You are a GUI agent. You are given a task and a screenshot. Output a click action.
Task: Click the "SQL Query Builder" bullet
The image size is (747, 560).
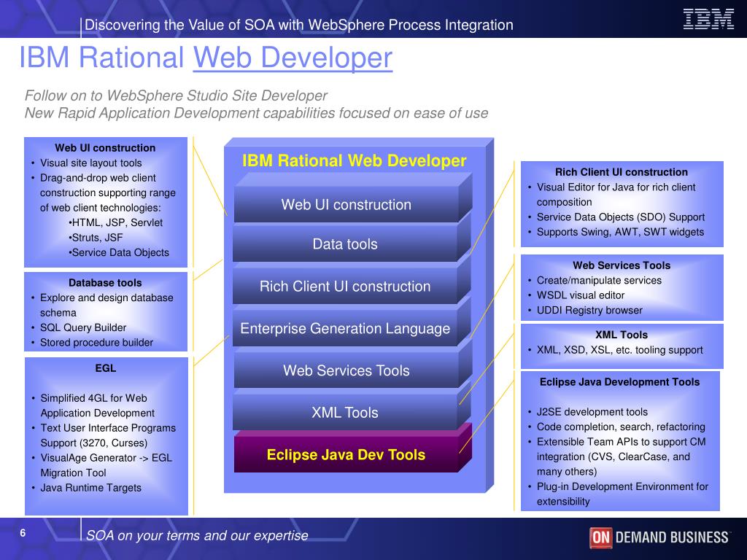83,327
